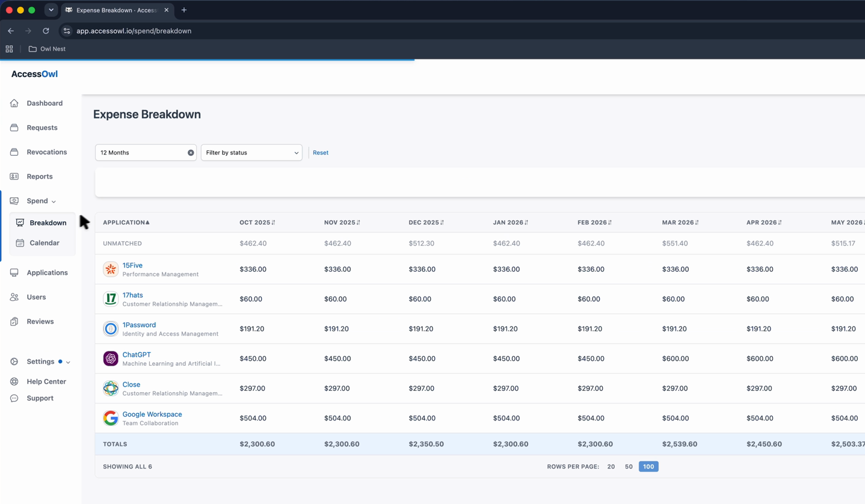Collapse the Spend menu chevron

tap(54, 201)
